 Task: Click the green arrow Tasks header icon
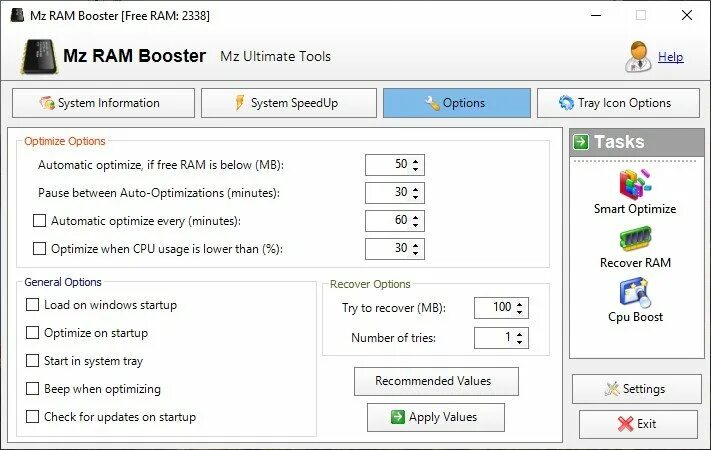click(x=581, y=142)
